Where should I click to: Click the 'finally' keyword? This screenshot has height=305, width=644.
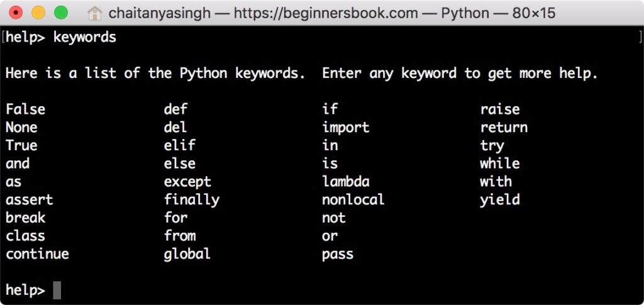coord(191,200)
